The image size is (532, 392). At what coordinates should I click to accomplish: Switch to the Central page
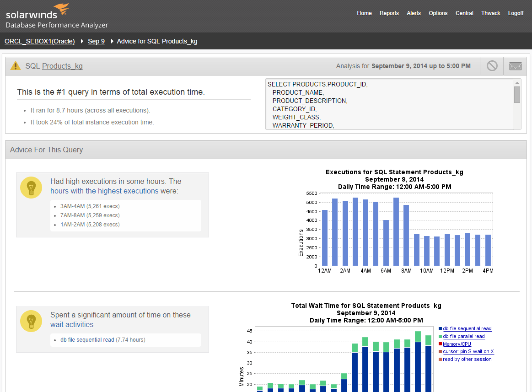point(464,13)
